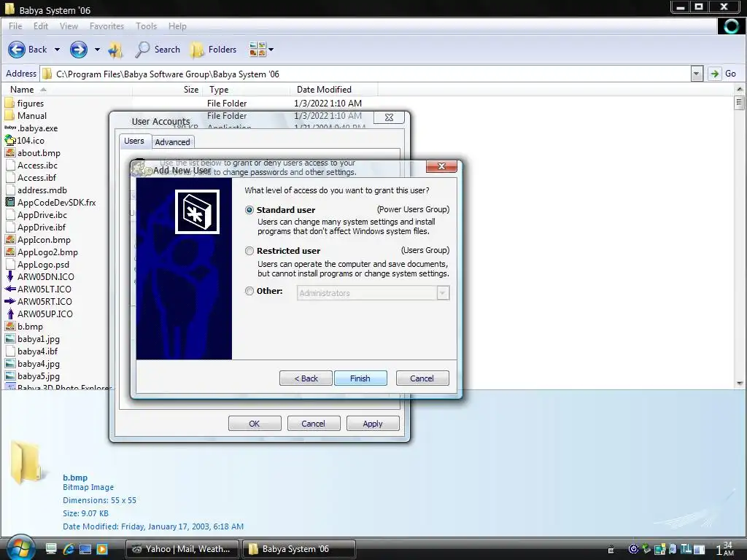The width and height of the screenshot is (747, 560).
Task: Select the Manual folder icon
Action: tap(9, 116)
